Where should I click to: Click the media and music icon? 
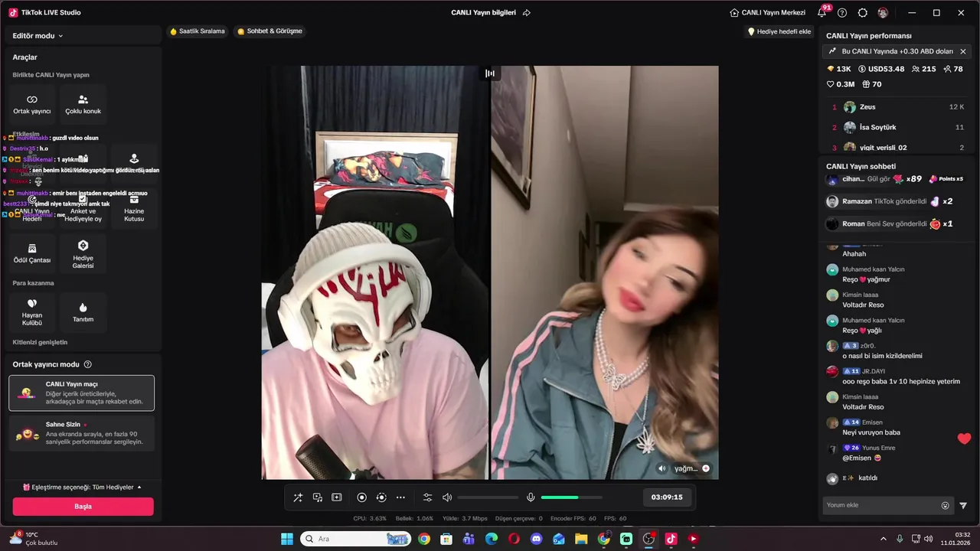(317, 497)
